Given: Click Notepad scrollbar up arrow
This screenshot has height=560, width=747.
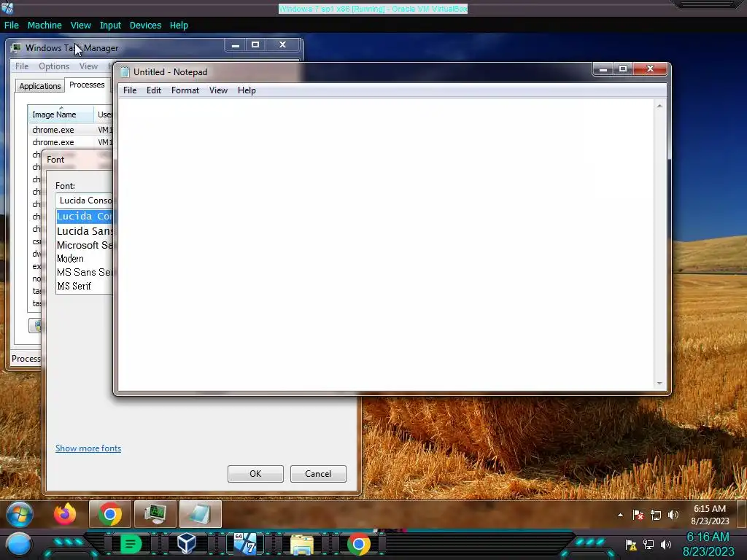Looking at the screenshot, I should coord(659,106).
